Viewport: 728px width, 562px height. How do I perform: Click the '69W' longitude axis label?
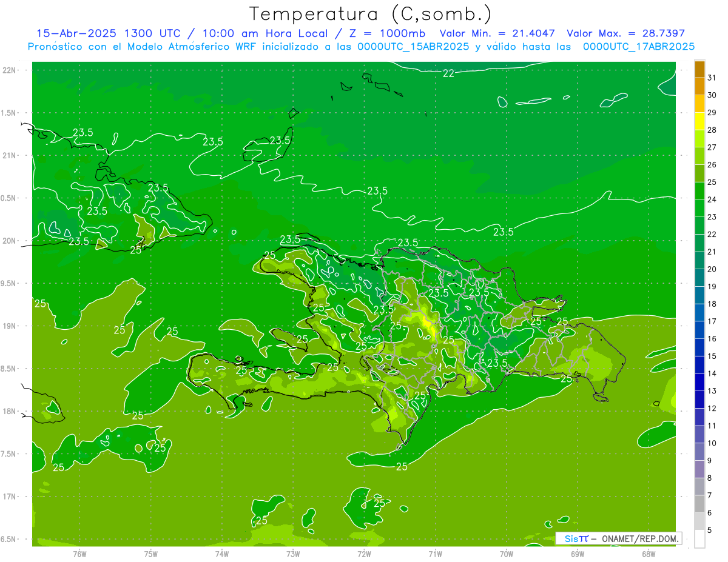point(578,554)
